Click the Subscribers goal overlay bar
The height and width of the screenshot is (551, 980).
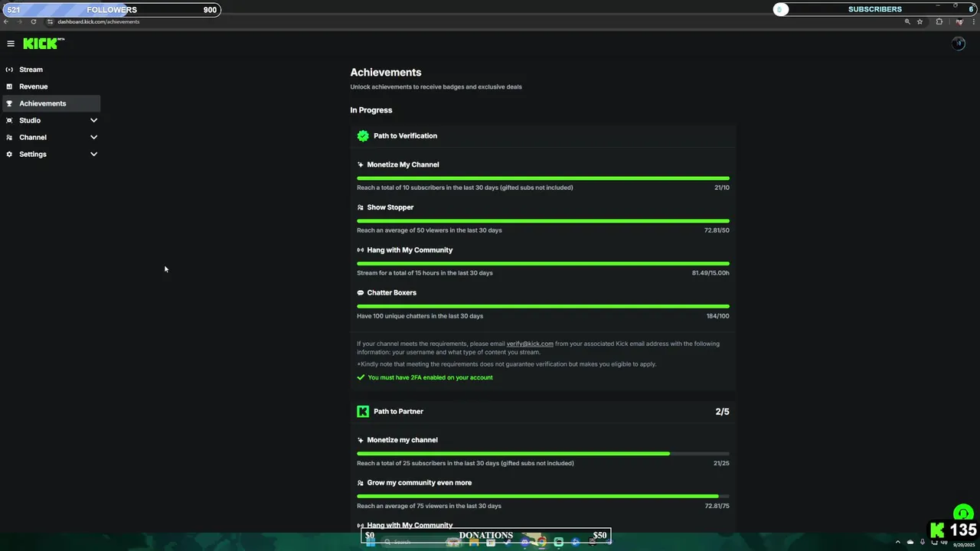pos(875,9)
